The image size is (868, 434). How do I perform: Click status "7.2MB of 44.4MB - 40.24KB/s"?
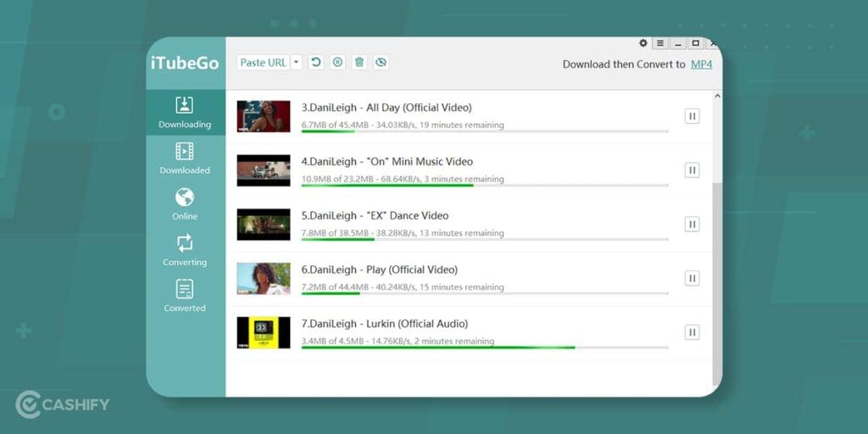359,287
